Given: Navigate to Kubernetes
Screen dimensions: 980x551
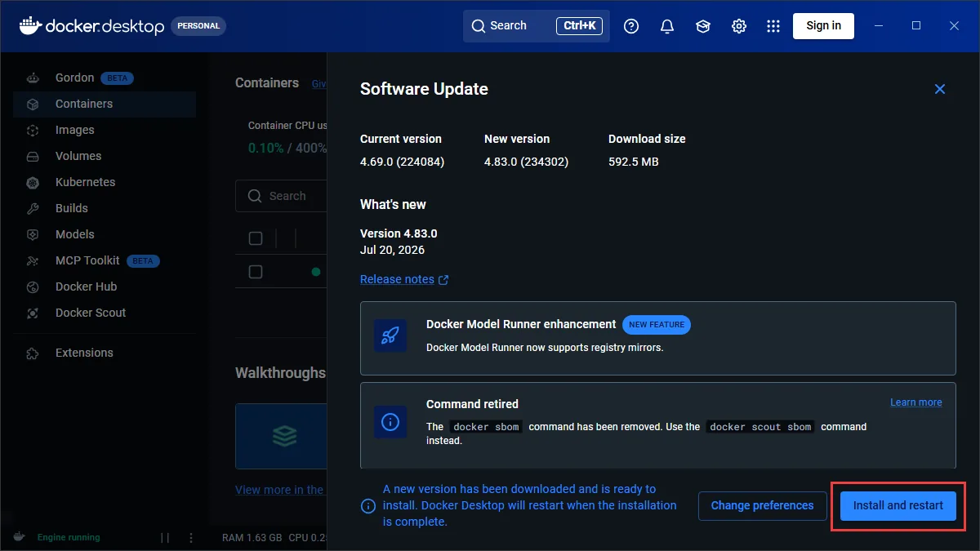Looking at the screenshot, I should pos(105,183).
